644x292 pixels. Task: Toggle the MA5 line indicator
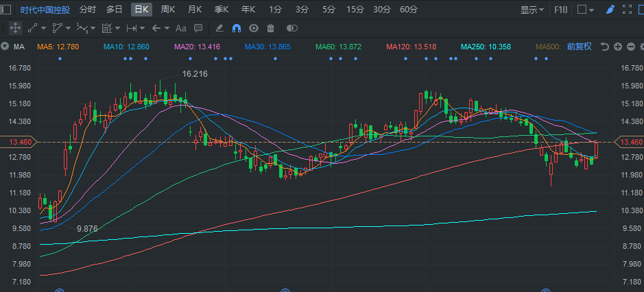coord(58,47)
